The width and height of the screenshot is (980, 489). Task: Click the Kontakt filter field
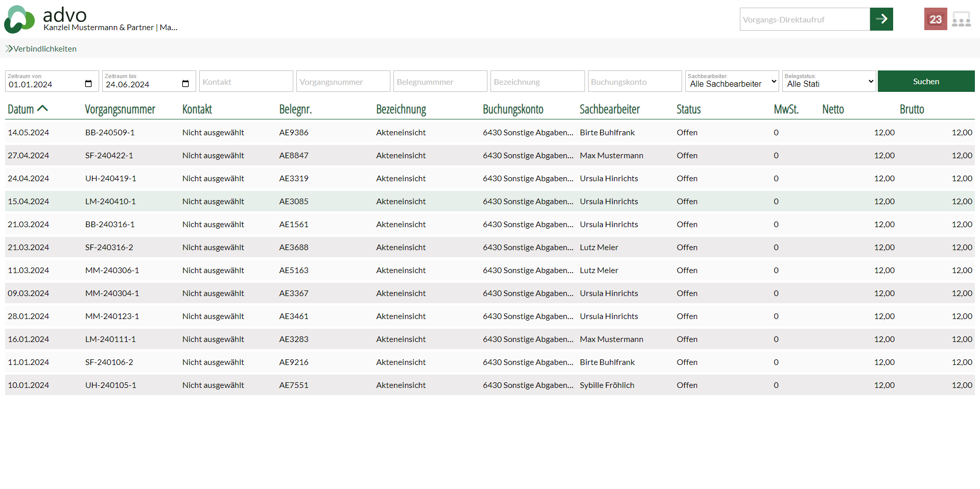[246, 82]
